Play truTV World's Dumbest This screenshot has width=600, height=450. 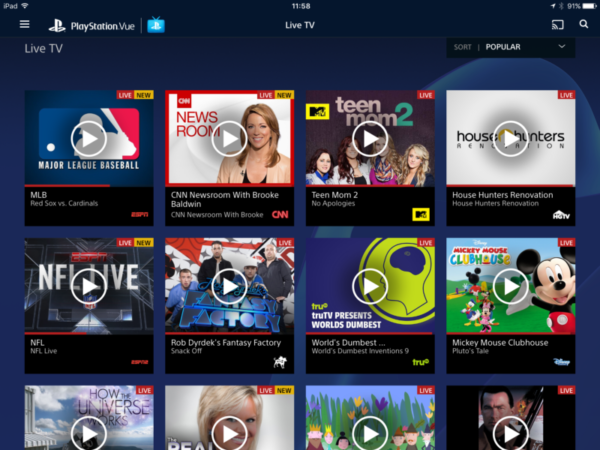click(370, 286)
